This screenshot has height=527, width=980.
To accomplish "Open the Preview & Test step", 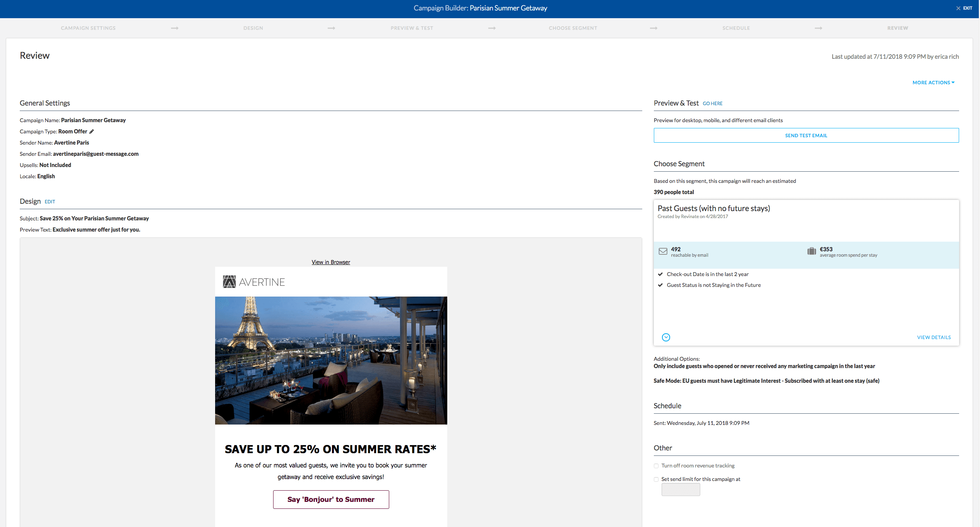I will coord(412,28).
